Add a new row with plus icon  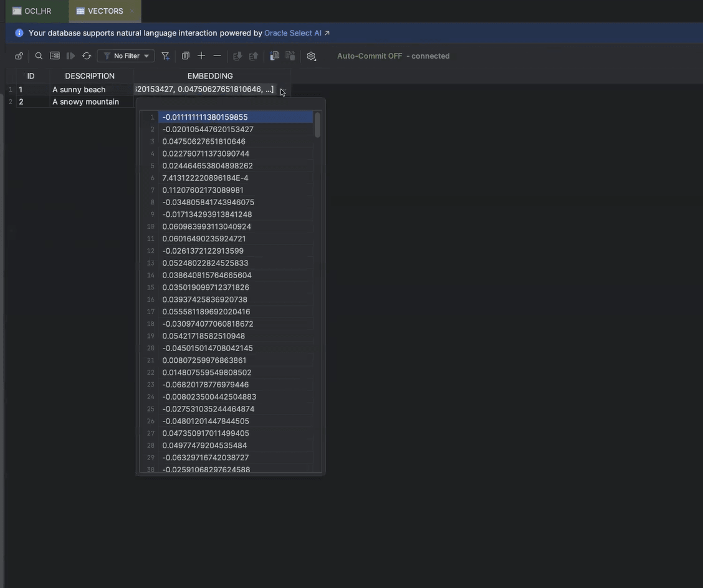pos(201,56)
